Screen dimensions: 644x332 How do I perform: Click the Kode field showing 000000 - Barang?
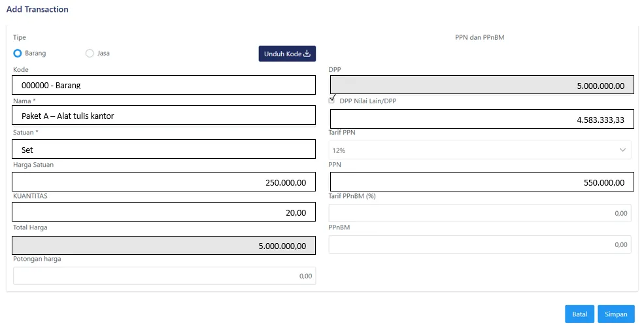click(163, 85)
